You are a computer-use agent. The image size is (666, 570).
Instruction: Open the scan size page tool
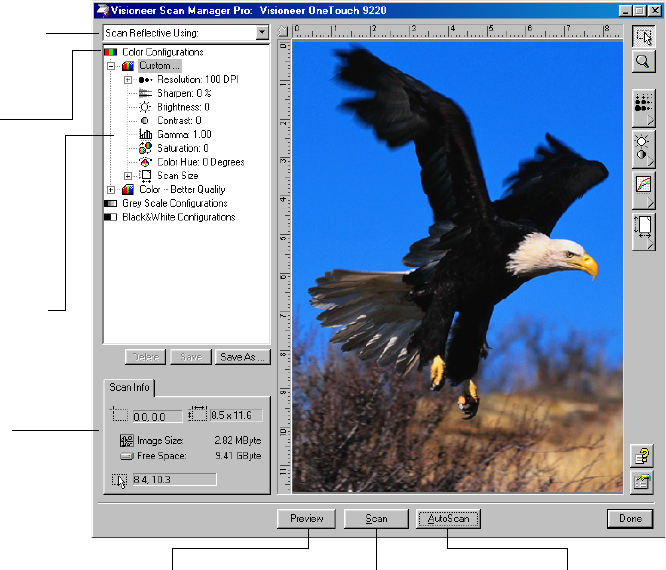[643, 230]
